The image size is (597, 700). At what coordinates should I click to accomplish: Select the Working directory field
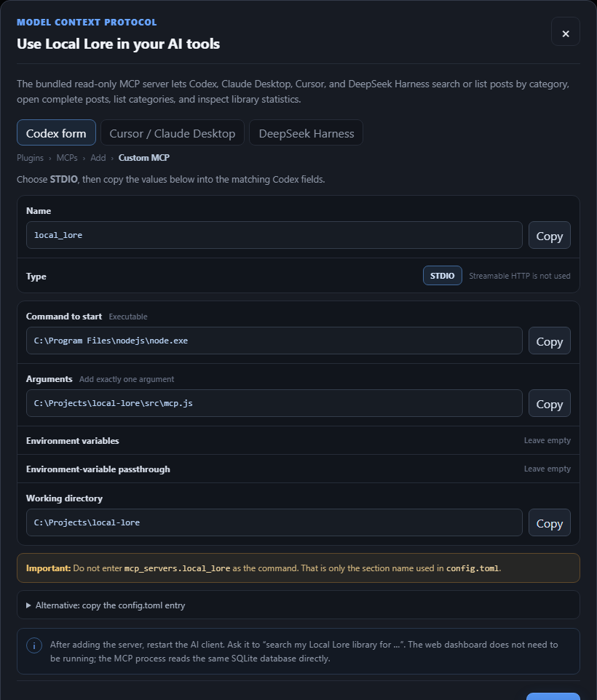tap(274, 522)
